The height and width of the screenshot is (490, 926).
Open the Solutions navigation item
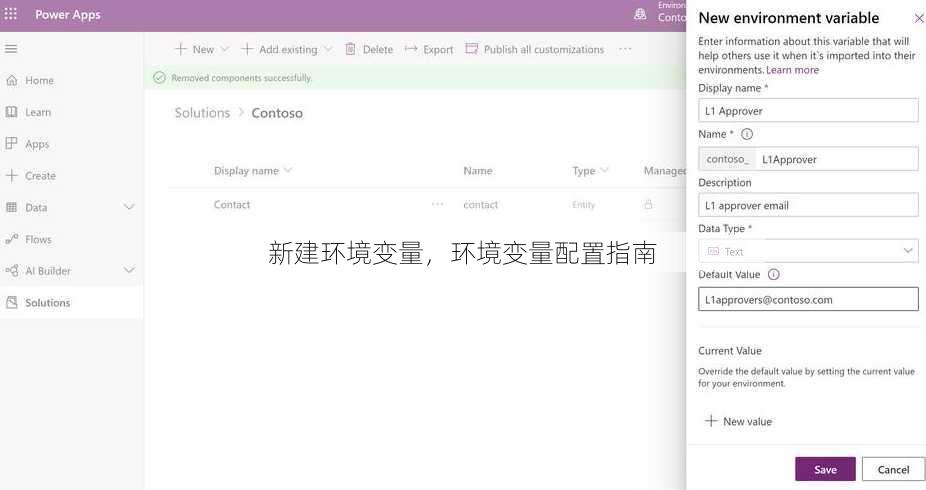[x=71, y=302]
